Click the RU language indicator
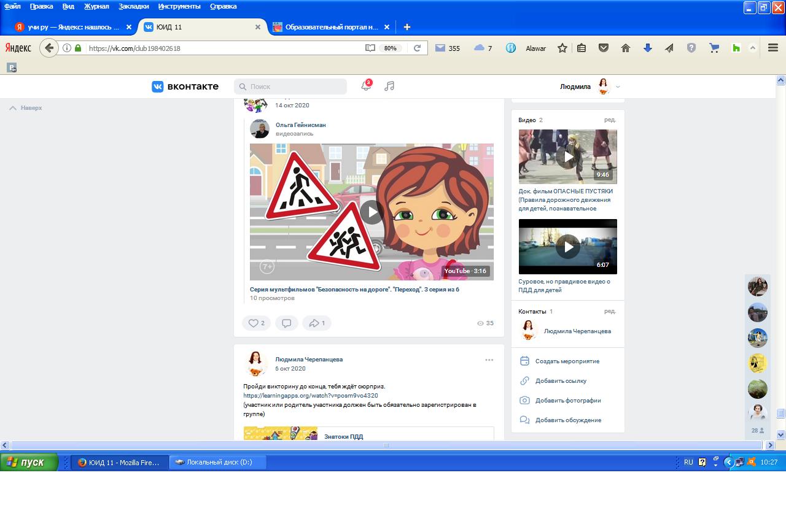 click(x=688, y=463)
